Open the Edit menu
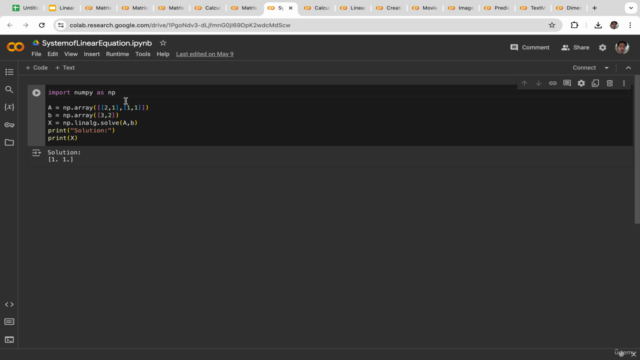This screenshot has width=640, height=360. pos(53,54)
